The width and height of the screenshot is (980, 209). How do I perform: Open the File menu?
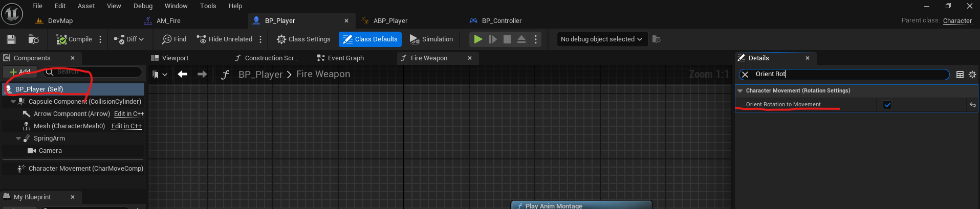pyautogui.click(x=37, y=6)
